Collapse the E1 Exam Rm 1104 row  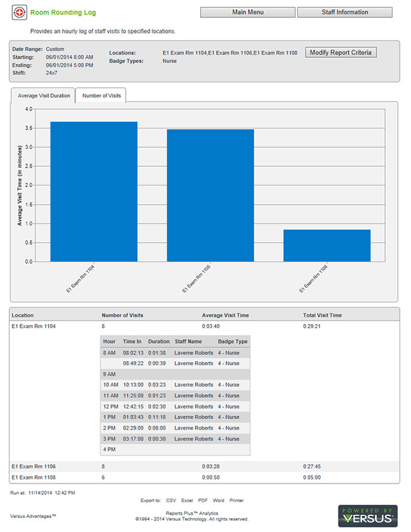31,327
